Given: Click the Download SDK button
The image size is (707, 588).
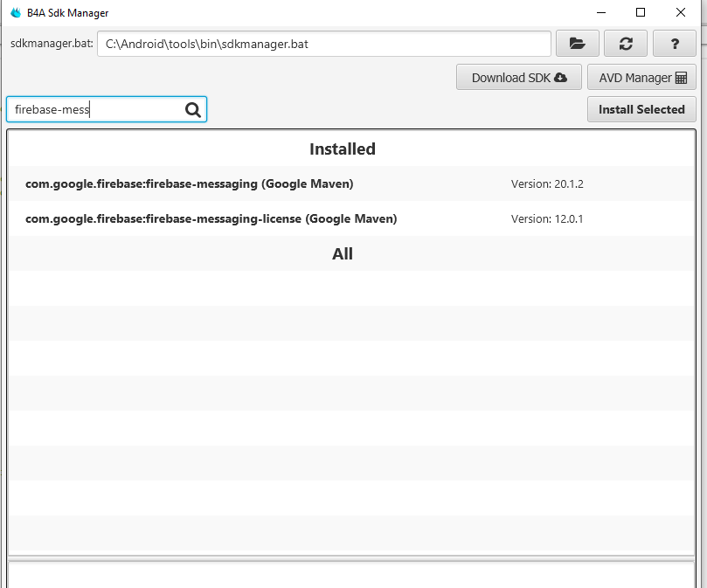Looking at the screenshot, I should (518, 77).
